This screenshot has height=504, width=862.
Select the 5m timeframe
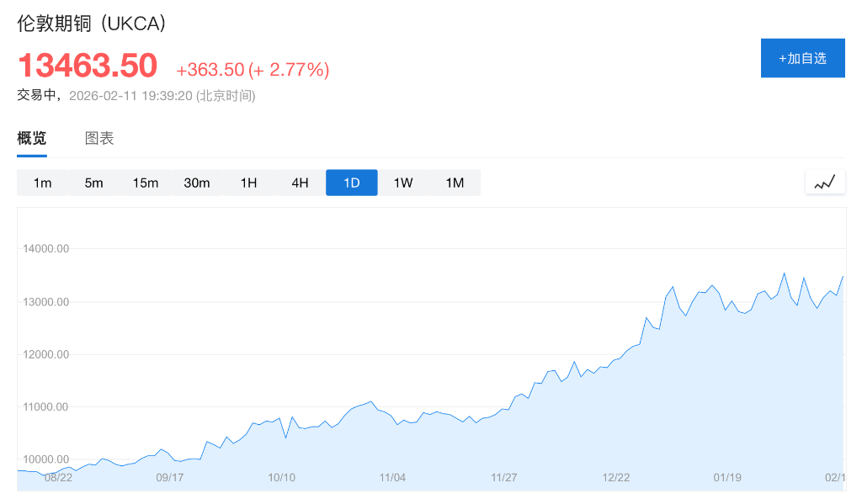[93, 182]
